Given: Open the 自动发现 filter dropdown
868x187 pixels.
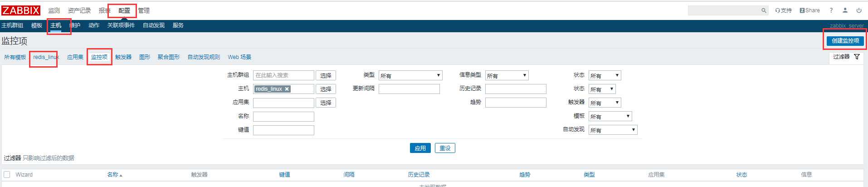Looking at the screenshot, I should [x=613, y=130].
